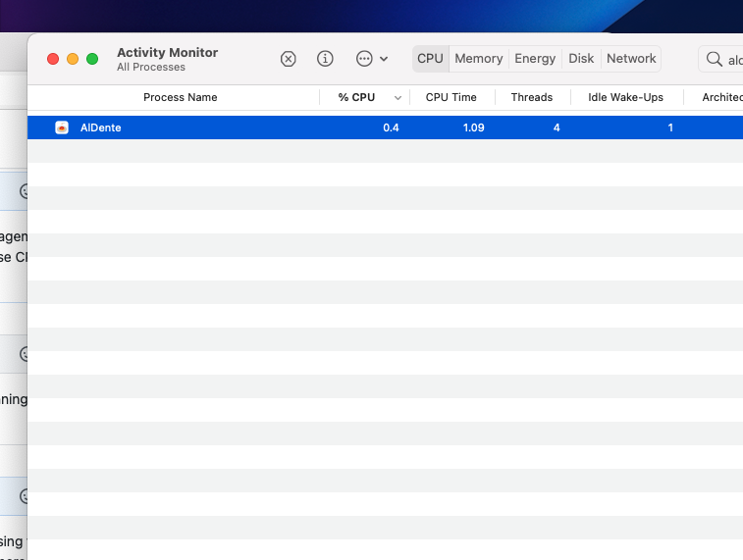Toggle % CPU sort direction chevron
The height and width of the screenshot is (560, 743).
pyautogui.click(x=398, y=97)
